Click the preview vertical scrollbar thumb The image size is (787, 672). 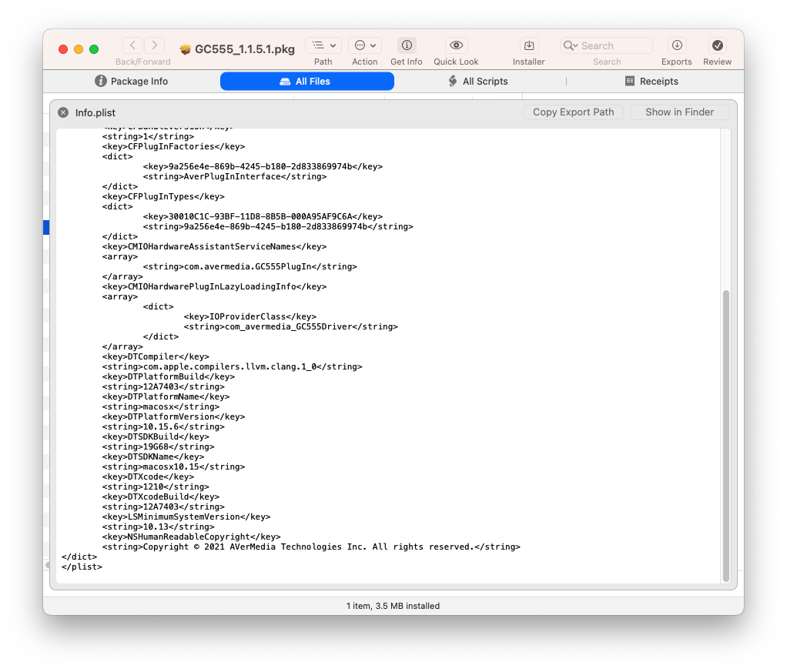pos(725,436)
